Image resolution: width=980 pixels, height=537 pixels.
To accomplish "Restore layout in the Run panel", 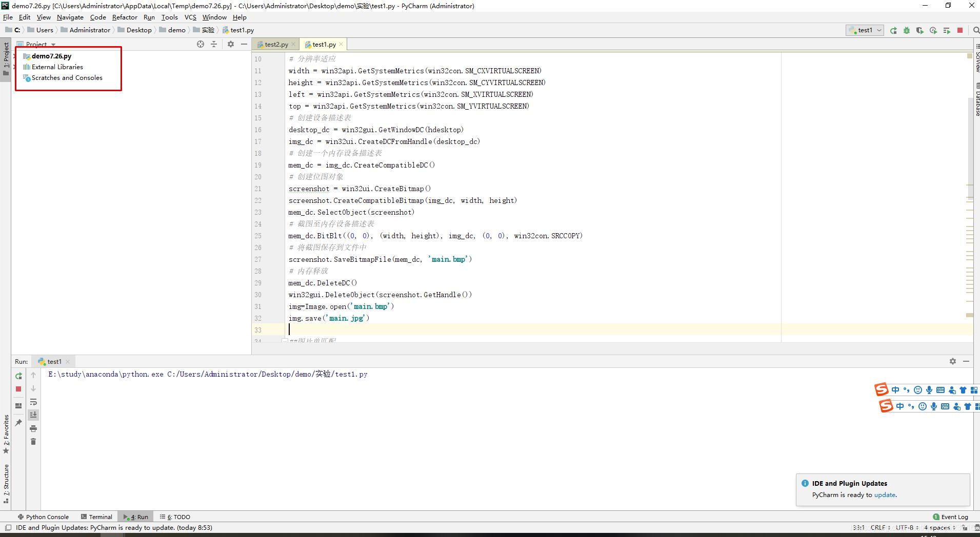I will point(18,405).
